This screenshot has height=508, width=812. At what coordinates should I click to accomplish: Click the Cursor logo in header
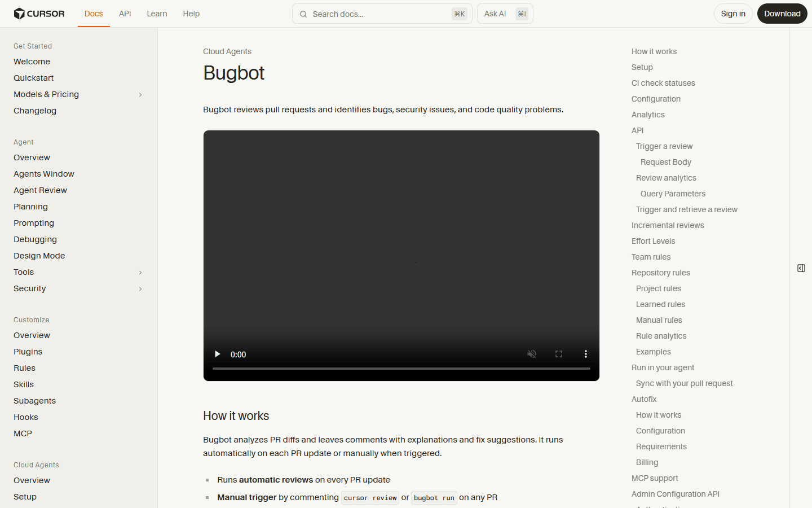(39, 14)
